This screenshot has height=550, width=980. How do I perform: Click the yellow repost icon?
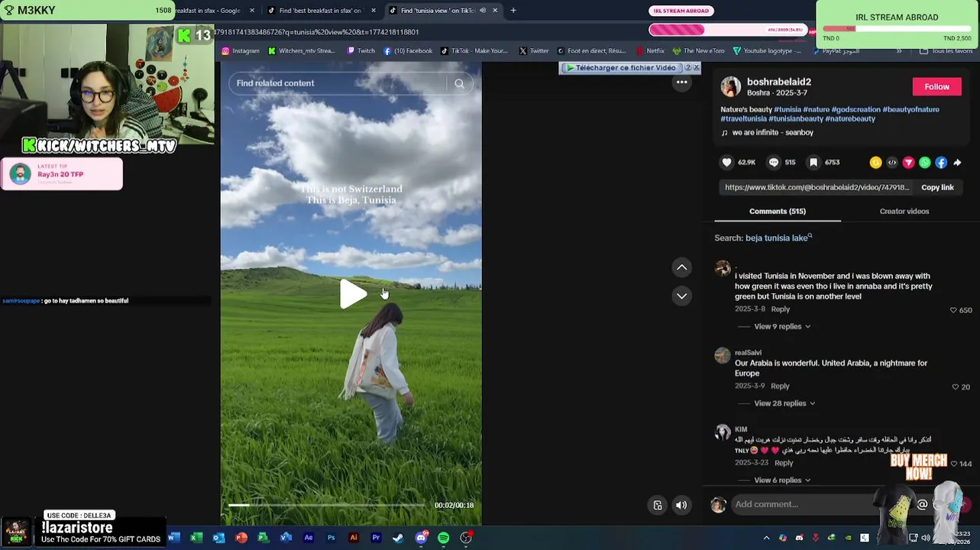[875, 163]
